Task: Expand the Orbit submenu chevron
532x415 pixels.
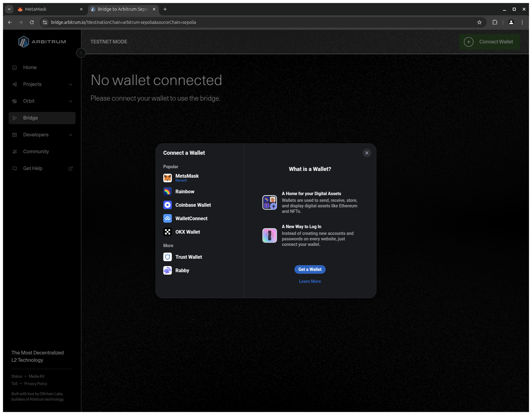Action: [x=71, y=101]
